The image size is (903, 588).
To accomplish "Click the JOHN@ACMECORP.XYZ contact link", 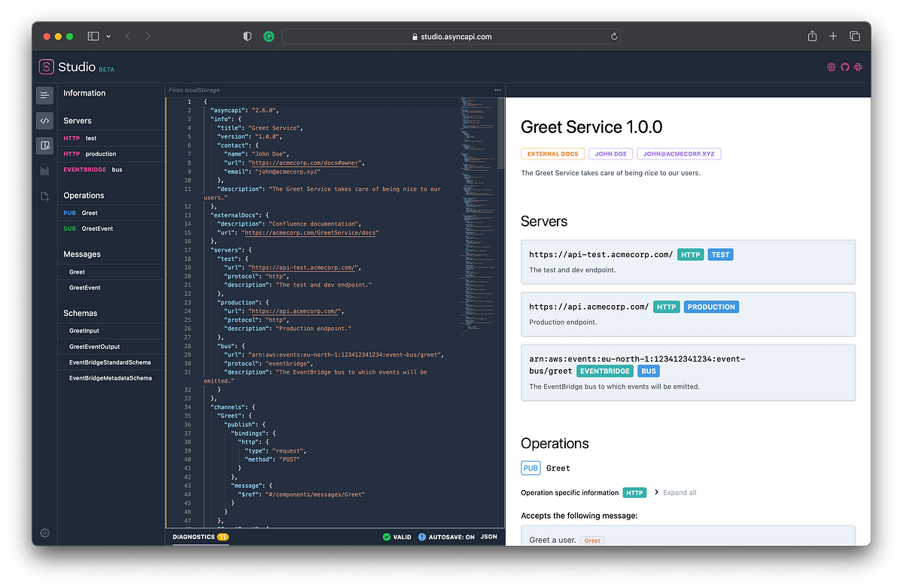I will pos(679,153).
